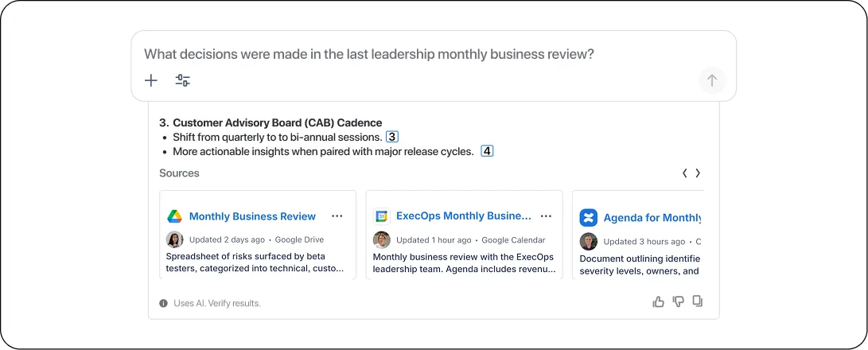
Task: Click the Google Drive file icon
Action: pos(175,216)
